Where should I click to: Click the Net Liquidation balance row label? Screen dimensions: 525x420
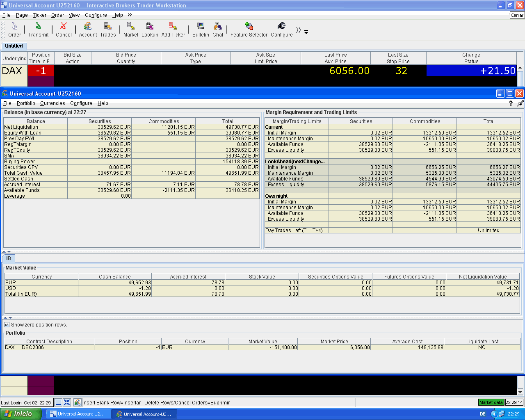21,127
